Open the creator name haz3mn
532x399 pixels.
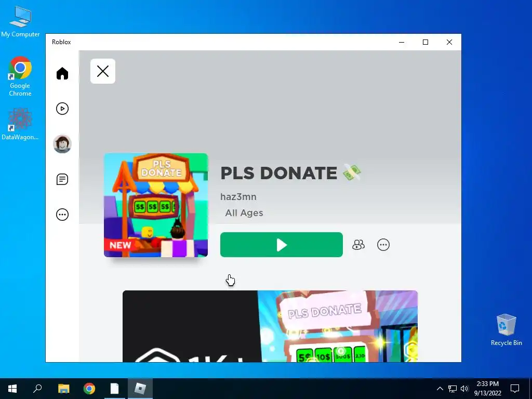[x=238, y=197]
